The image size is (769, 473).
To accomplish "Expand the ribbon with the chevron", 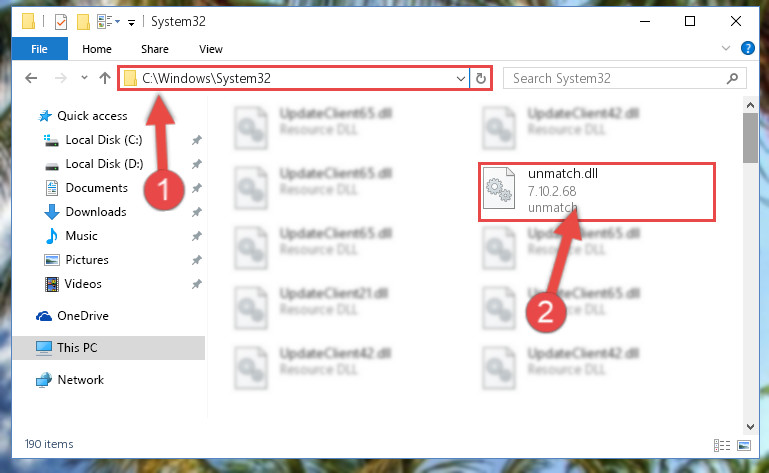I will (726, 48).
